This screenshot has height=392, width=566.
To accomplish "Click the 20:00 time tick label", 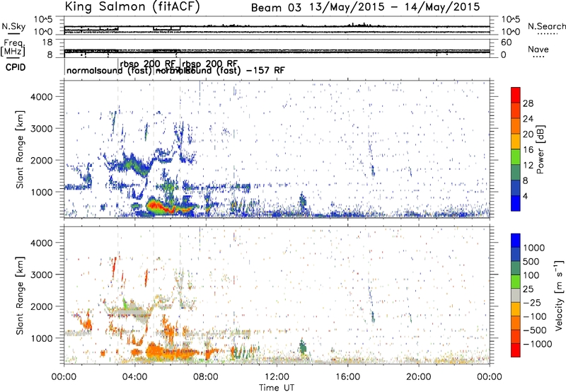I will pyautogui.click(x=418, y=377).
